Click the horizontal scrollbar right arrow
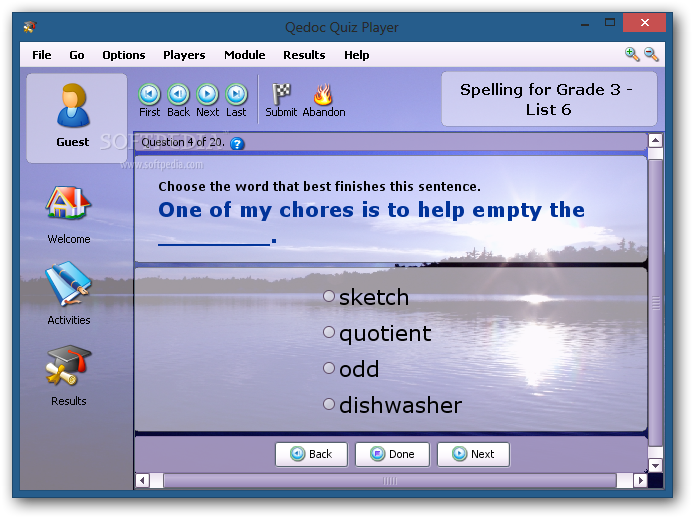Viewport: 693px width, 518px height. [x=640, y=480]
